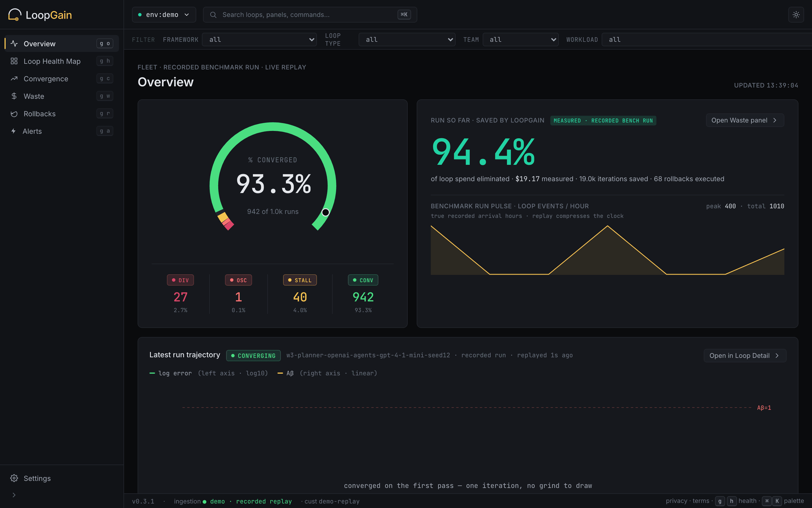Viewport: 812px width, 508px height.
Task: Click the chevron on Open in Loop Detail
Action: point(777,356)
